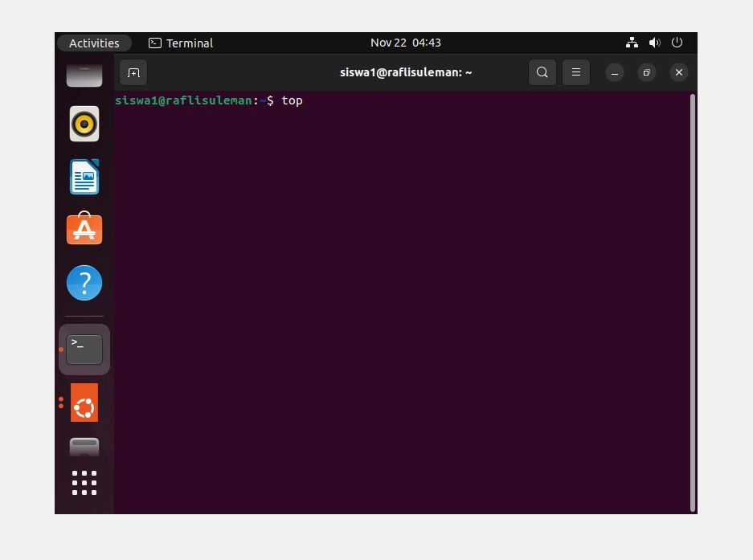Open the clock showing Nov 22 04:43
The height and width of the screenshot is (560, 753).
pos(405,43)
